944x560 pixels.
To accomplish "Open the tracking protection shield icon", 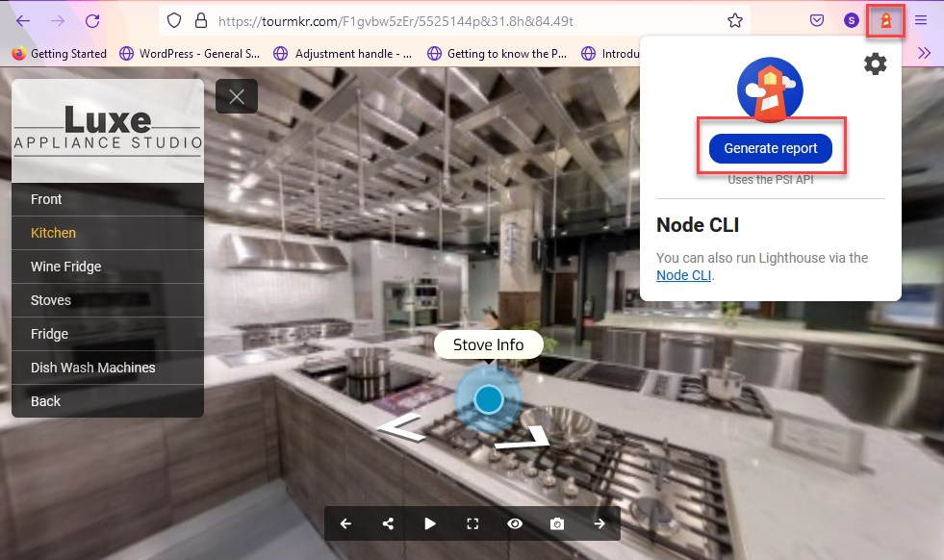I will [x=174, y=21].
